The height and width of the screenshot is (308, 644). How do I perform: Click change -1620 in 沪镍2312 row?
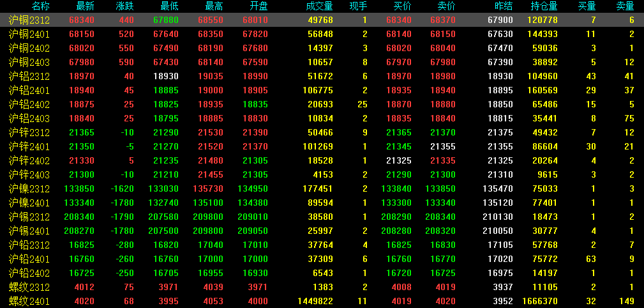tap(123, 189)
